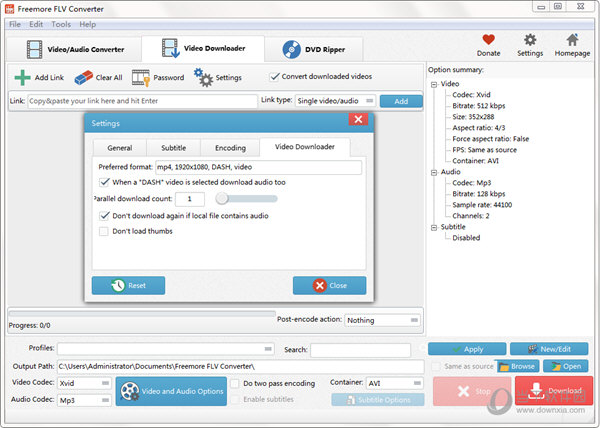Click the parallel download count slider handle
600x428 pixels.
[x=222, y=198]
